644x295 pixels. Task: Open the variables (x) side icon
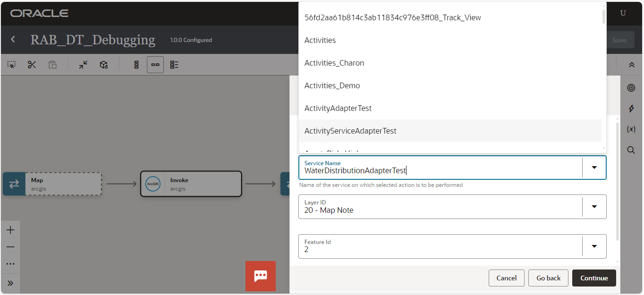point(631,129)
